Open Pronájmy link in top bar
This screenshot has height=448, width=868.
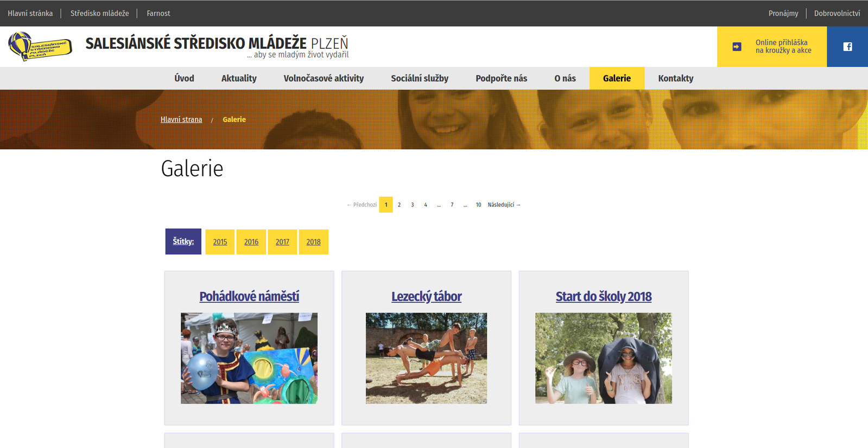coord(783,13)
